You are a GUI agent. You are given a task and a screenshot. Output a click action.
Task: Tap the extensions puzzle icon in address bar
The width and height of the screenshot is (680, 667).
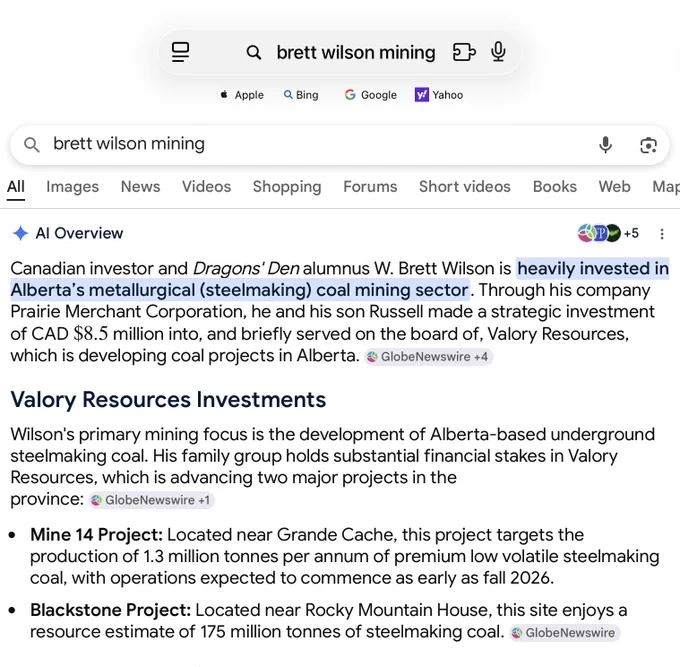[x=464, y=52]
